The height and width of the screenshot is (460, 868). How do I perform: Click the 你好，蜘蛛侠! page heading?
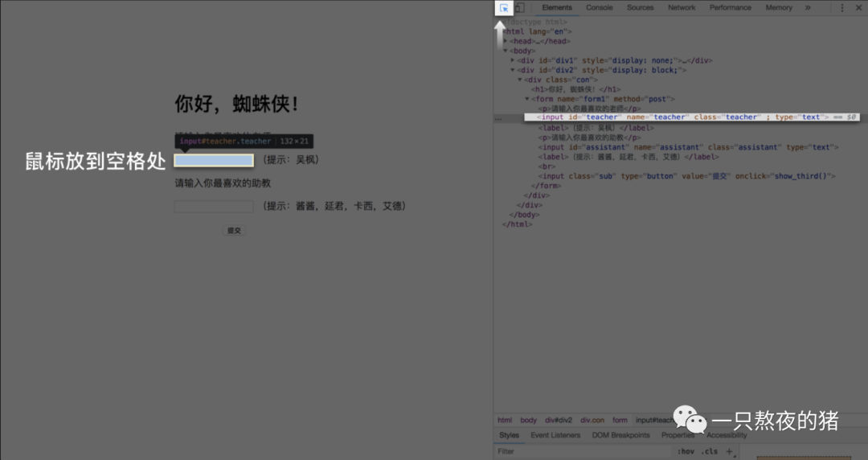[237, 104]
